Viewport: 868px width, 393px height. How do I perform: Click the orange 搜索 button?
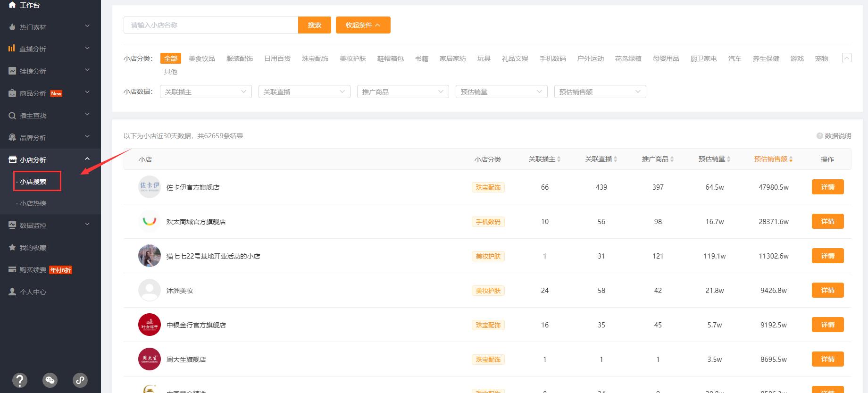314,25
